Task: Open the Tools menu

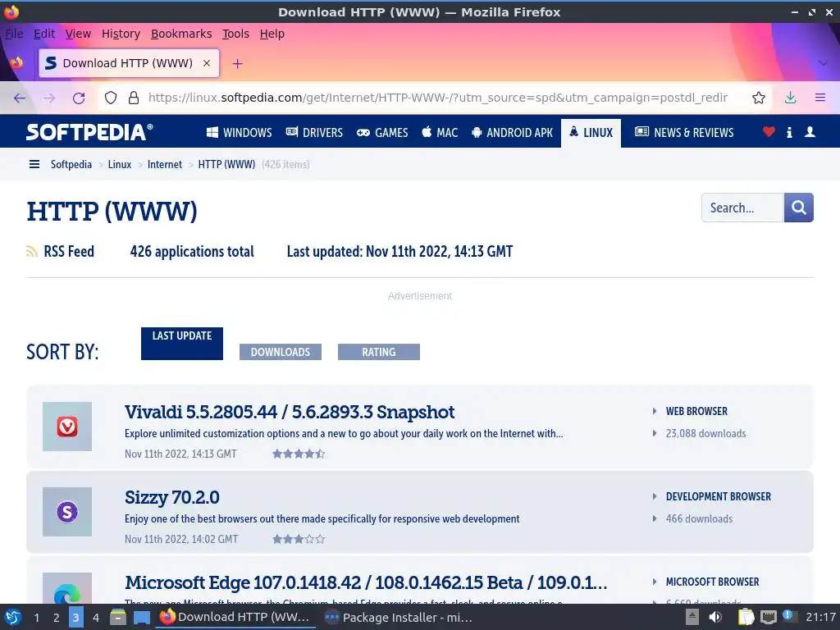Action: point(235,34)
